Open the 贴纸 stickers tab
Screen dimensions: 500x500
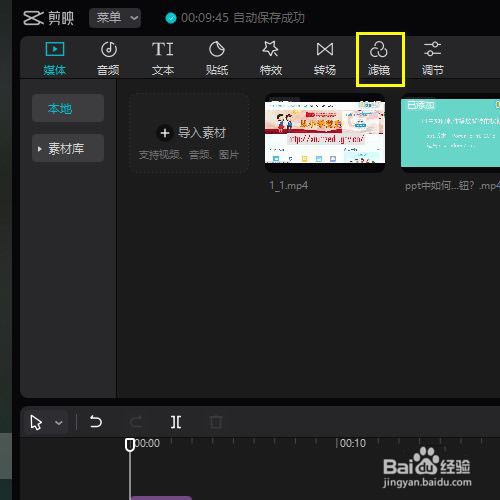click(x=217, y=58)
